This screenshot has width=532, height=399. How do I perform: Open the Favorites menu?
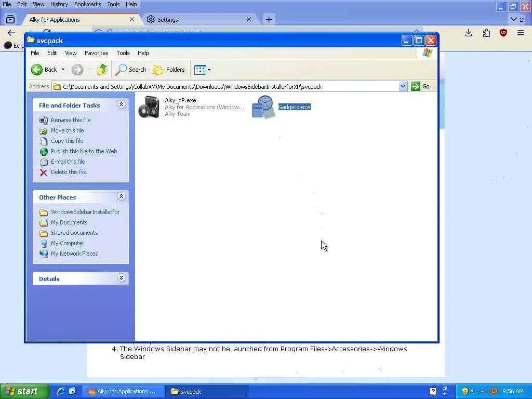[96, 53]
